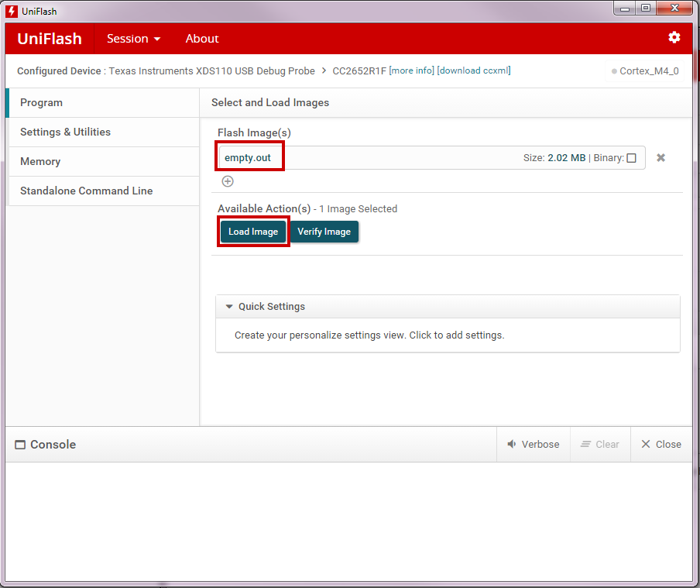This screenshot has width=700, height=588.
Task: Follow the more info link
Action: (411, 71)
